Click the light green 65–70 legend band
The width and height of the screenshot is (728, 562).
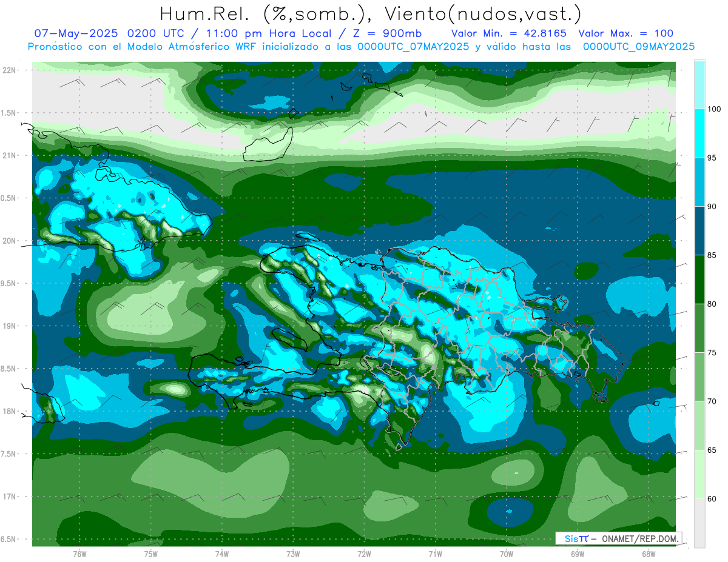(x=699, y=426)
